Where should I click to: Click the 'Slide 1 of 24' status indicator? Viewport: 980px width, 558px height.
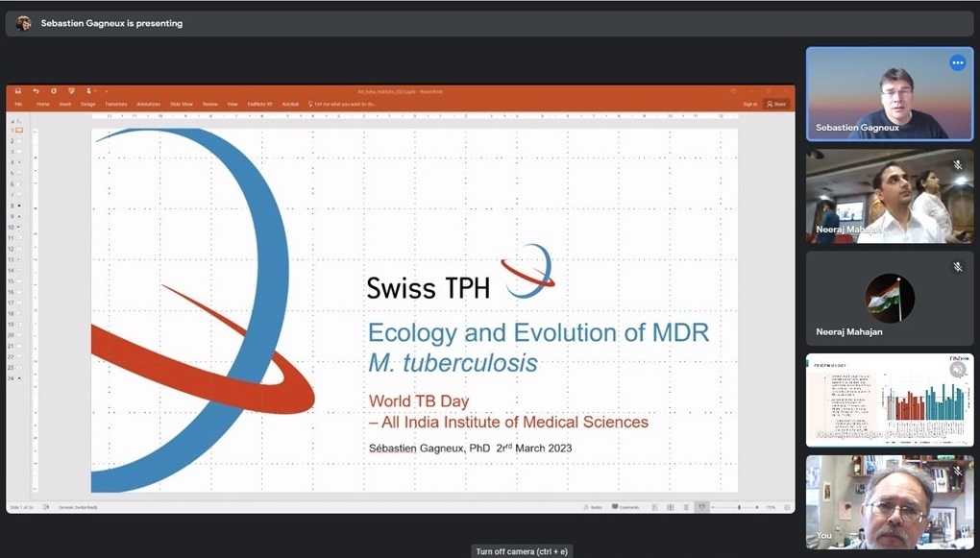click(22, 507)
